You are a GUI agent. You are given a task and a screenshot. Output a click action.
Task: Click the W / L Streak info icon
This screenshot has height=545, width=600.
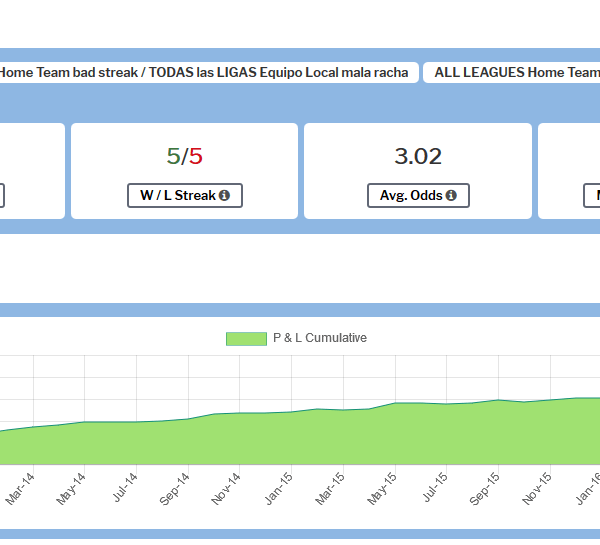[x=224, y=196]
